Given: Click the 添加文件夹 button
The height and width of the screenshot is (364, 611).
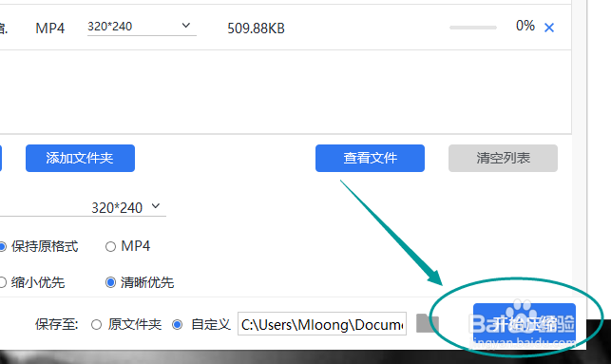Looking at the screenshot, I should (80, 158).
